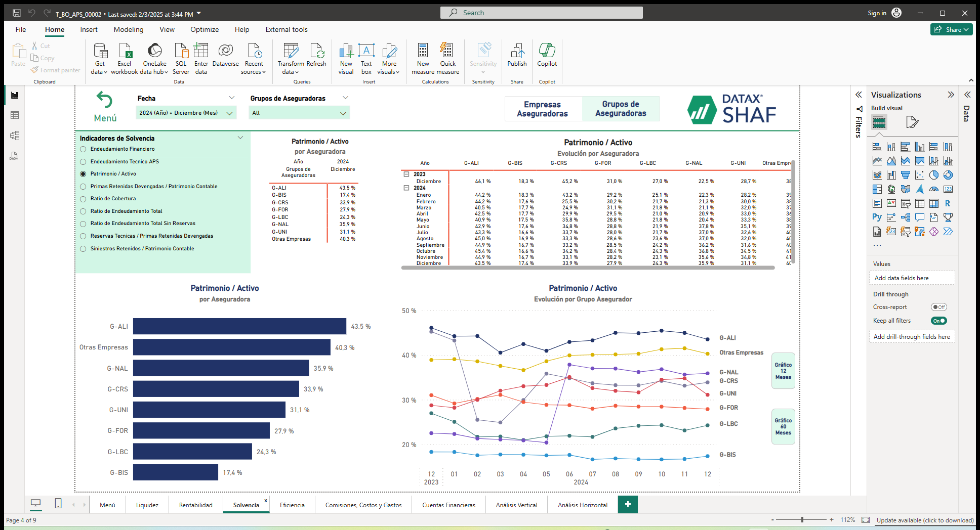Switch to Model view in the left sidebar
The height and width of the screenshot is (530, 980).
click(x=14, y=135)
